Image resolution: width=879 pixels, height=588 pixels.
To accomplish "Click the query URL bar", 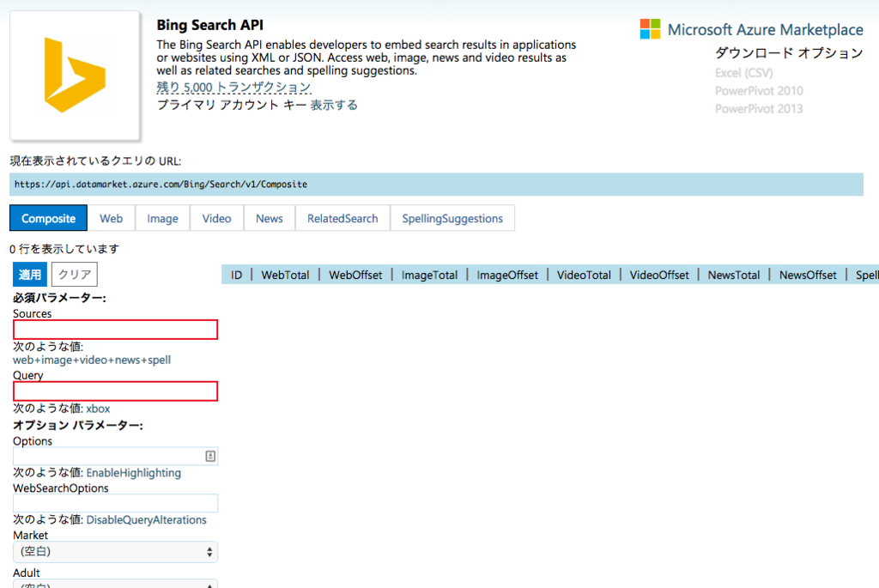I will point(436,185).
